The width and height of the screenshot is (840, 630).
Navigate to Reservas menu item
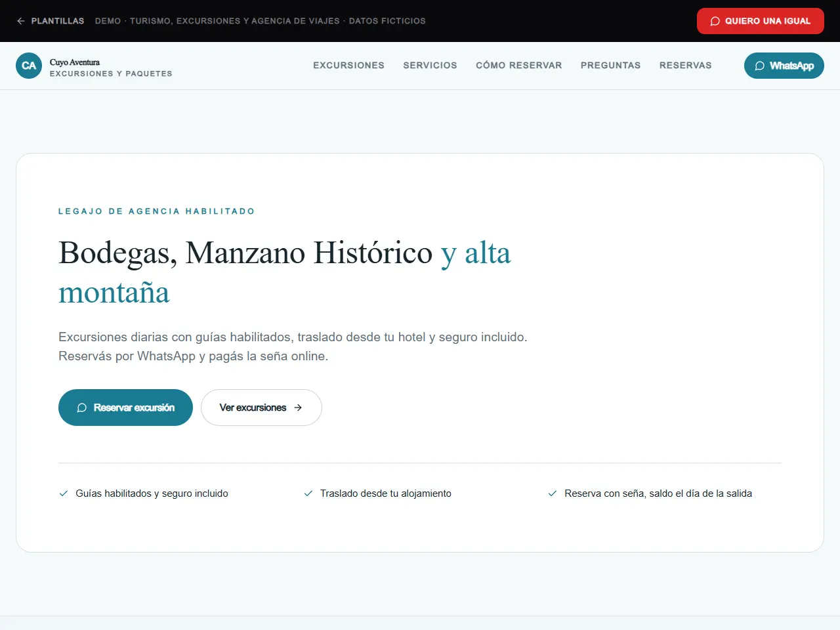pyautogui.click(x=685, y=66)
